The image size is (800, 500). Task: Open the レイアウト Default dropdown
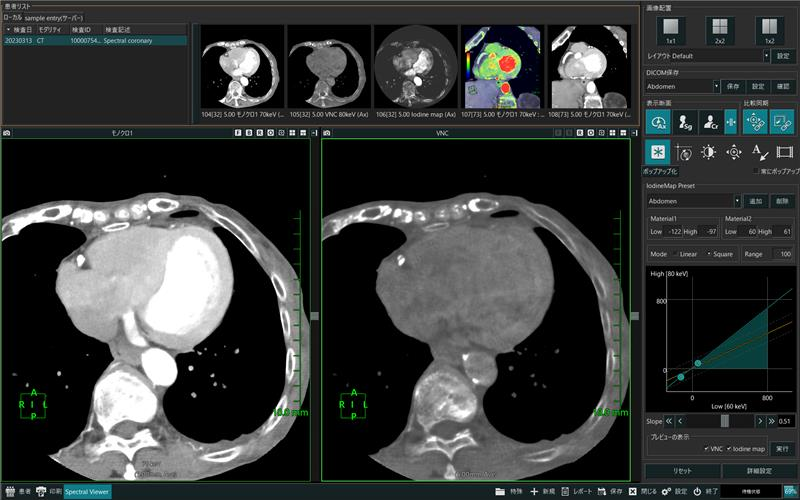(x=707, y=56)
